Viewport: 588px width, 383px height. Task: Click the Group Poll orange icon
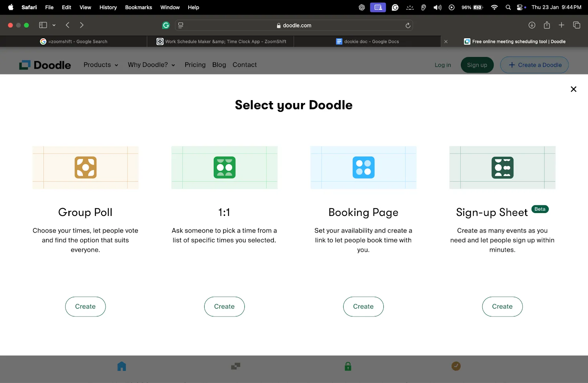click(85, 167)
